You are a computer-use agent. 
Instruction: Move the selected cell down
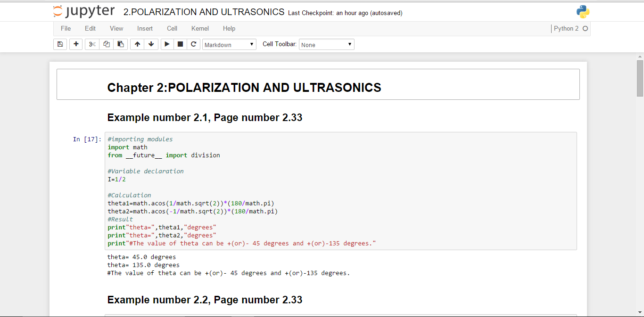click(151, 44)
